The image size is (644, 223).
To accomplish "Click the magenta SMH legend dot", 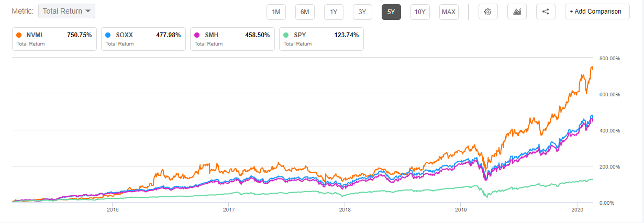I will click(197, 35).
